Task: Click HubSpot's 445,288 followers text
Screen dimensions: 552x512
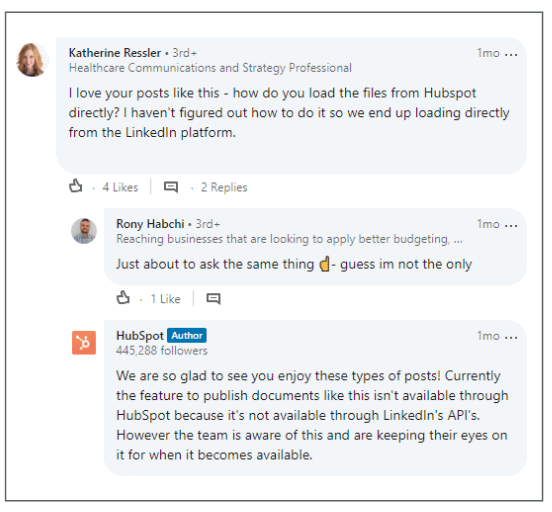Action: coord(162,351)
